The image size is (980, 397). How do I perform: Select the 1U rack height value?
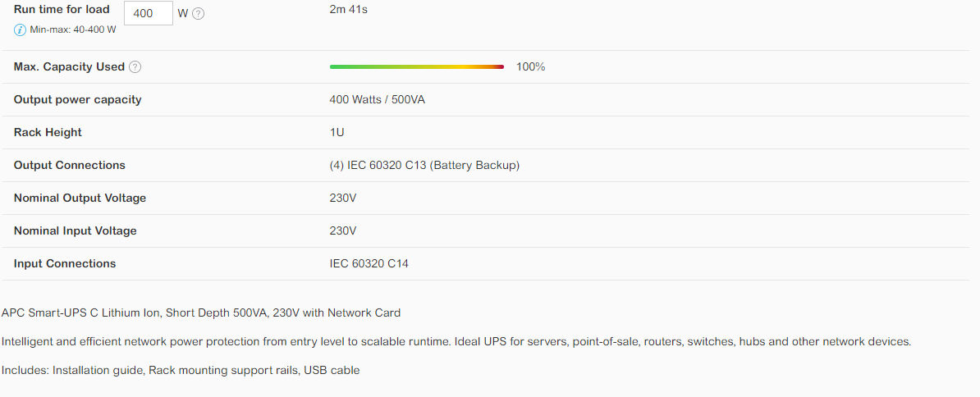(337, 132)
